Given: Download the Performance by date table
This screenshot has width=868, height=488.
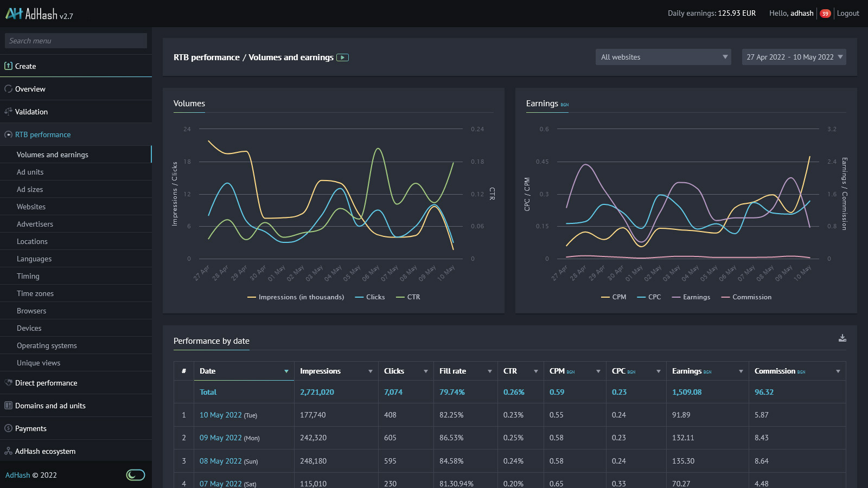Looking at the screenshot, I should (842, 338).
